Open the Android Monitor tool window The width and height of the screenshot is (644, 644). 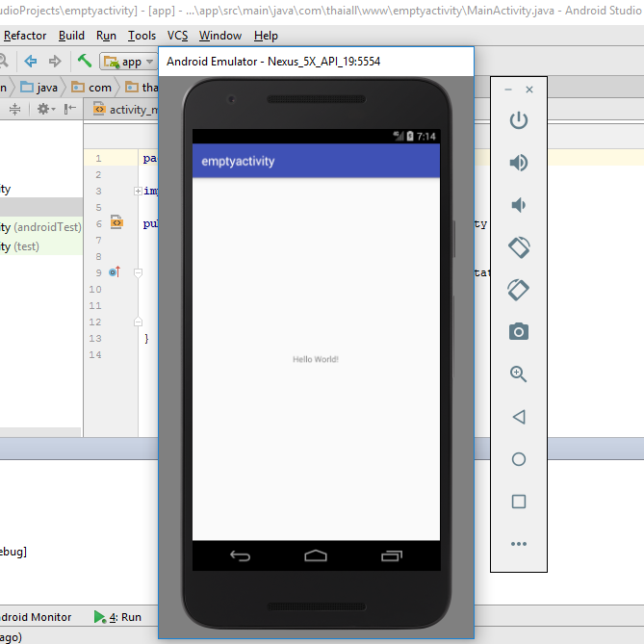[36, 617]
